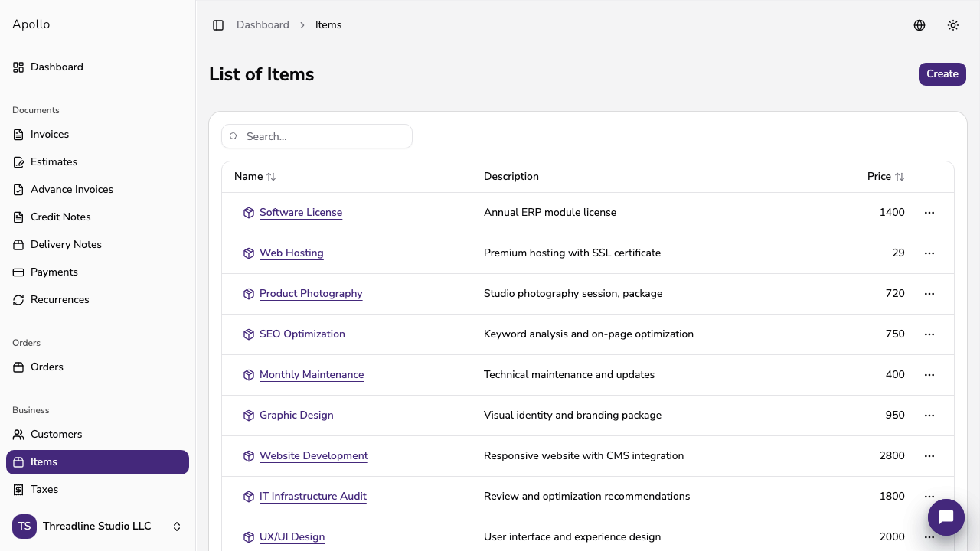Viewport: 980px width, 551px height.
Task: Open actions menu for Graphic Design row
Action: coord(929,416)
